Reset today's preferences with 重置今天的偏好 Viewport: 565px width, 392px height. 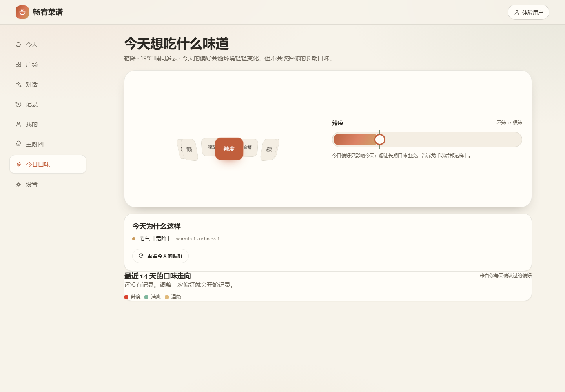pos(160,256)
